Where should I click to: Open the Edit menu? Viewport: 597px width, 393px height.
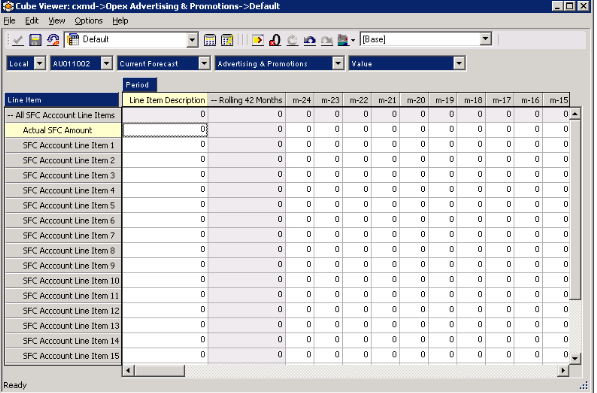click(x=32, y=21)
